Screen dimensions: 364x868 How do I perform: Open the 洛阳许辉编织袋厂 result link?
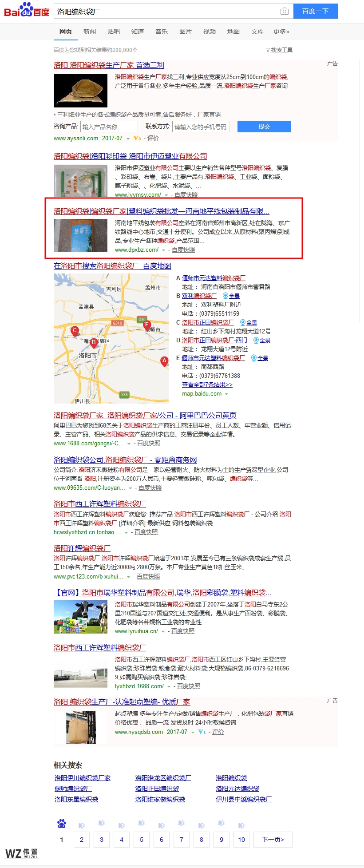[82, 548]
